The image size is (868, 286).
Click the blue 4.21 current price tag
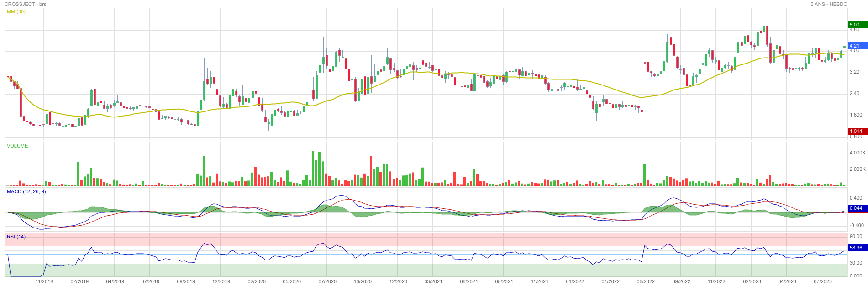[x=857, y=46]
